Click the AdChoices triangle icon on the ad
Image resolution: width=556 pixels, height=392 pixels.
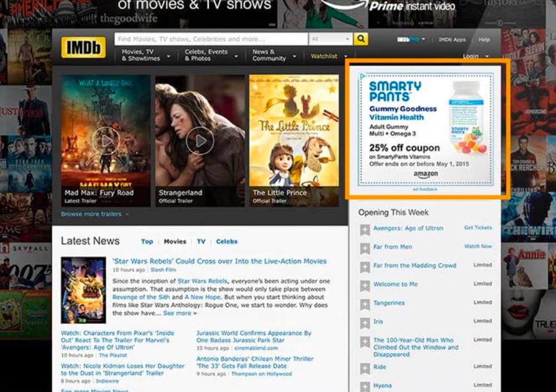click(362, 76)
